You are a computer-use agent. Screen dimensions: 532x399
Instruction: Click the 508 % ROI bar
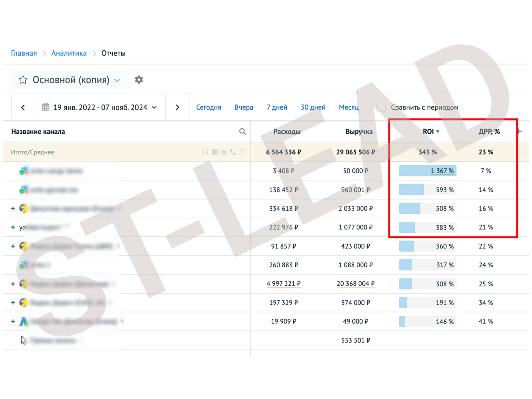[x=428, y=208]
